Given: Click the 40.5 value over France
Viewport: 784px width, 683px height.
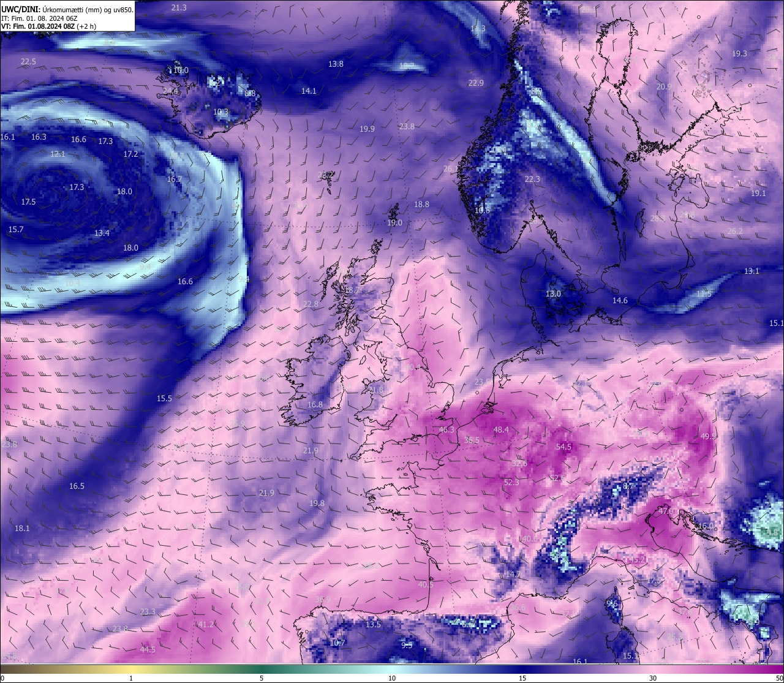Looking at the screenshot, I should tap(426, 584).
